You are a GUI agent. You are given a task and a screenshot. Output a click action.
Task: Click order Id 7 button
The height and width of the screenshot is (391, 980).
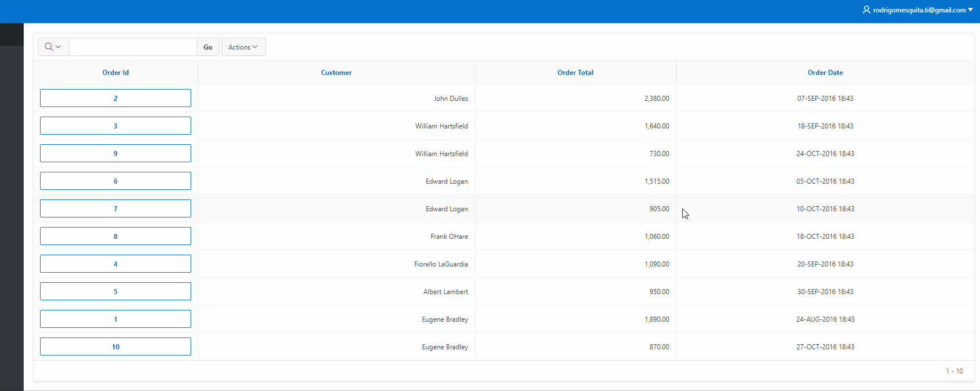pyautogui.click(x=116, y=208)
